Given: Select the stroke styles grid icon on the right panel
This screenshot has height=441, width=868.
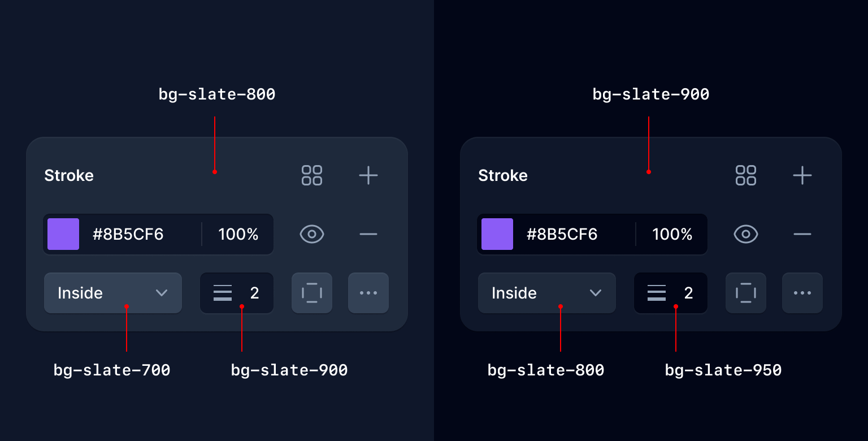Looking at the screenshot, I should (x=746, y=175).
